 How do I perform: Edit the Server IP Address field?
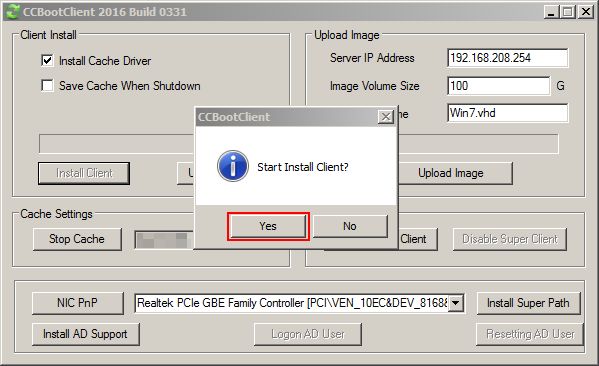(507, 58)
